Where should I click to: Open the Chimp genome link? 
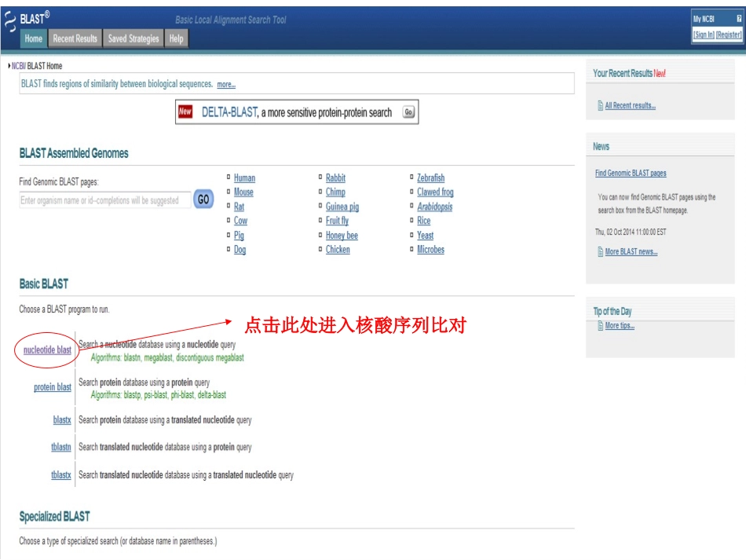[x=335, y=192]
